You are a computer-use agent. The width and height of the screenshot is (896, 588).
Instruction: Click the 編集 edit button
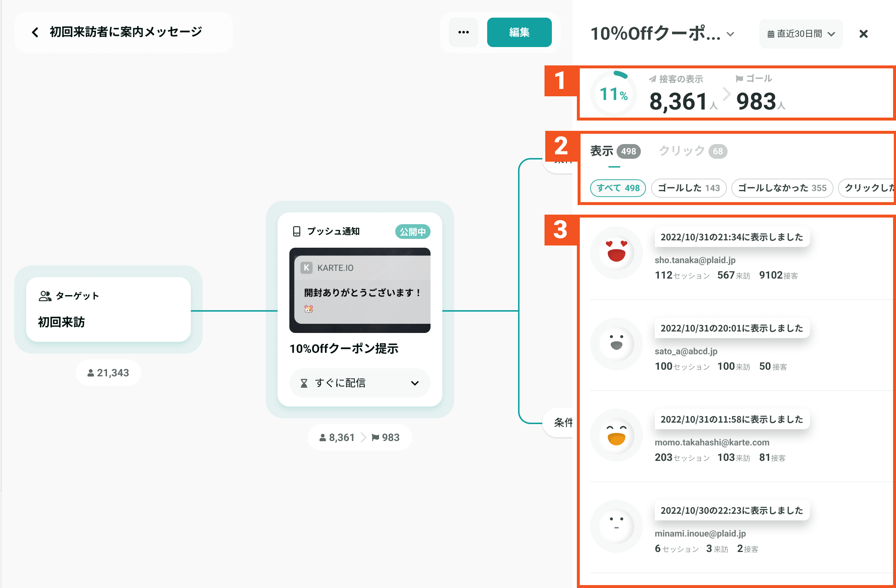click(519, 32)
